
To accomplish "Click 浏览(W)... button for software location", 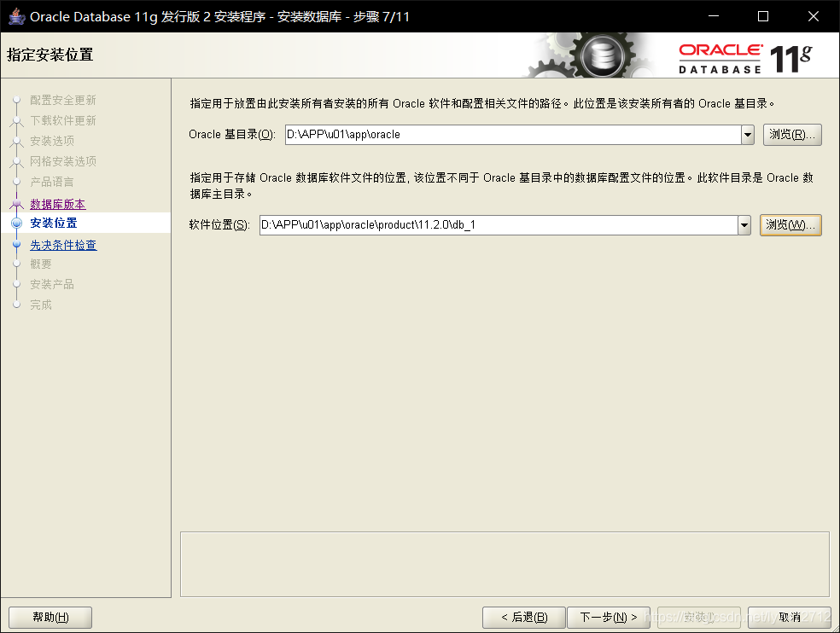I will pyautogui.click(x=790, y=225).
